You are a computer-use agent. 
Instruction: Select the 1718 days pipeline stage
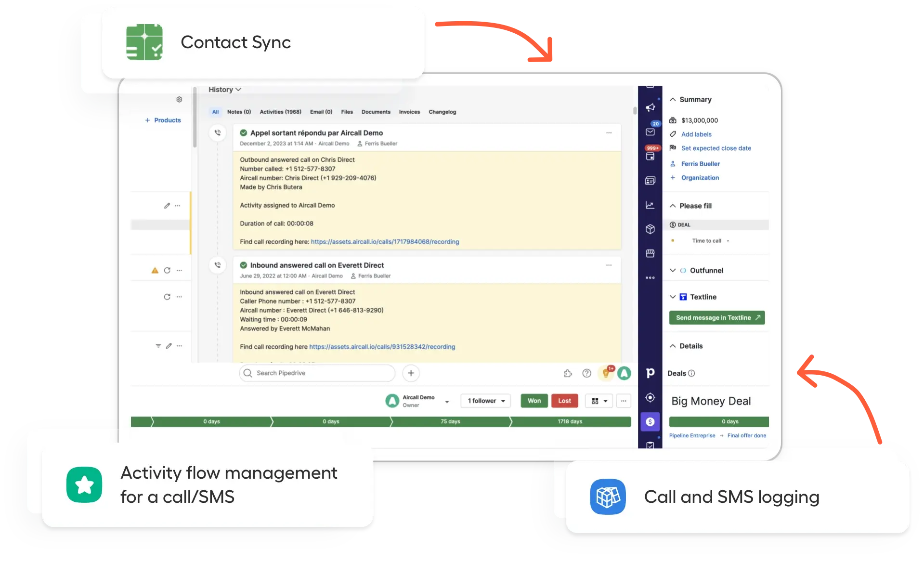[570, 422]
